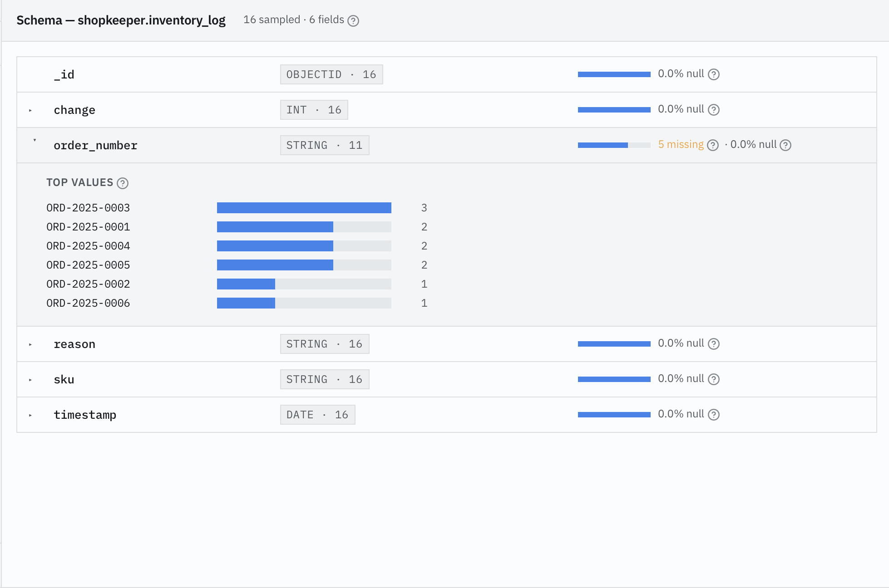The width and height of the screenshot is (889, 588).
Task: Click '16 sampled · 6 fields' summary text
Action: pyautogui.click(x=294, y=20)
